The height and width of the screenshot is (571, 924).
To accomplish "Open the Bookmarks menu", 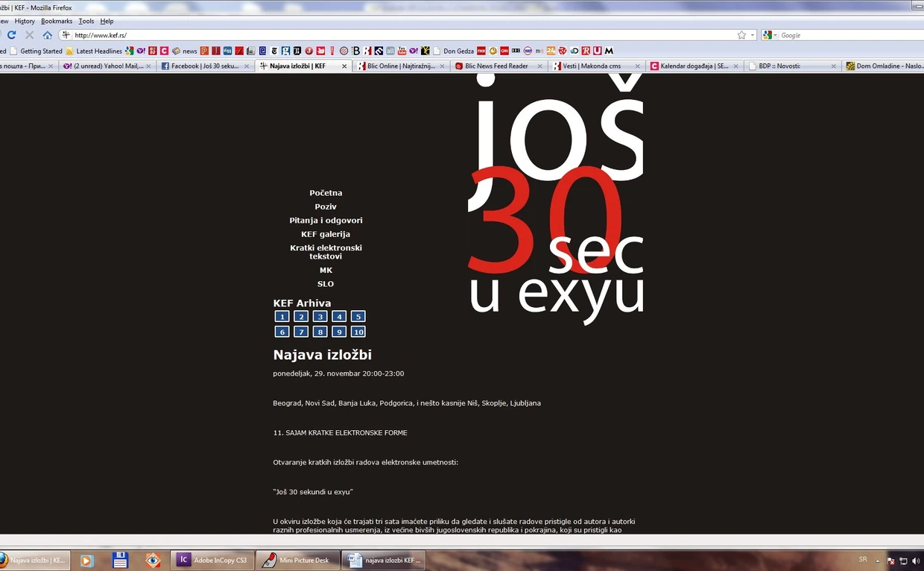I will click(57, 21).
